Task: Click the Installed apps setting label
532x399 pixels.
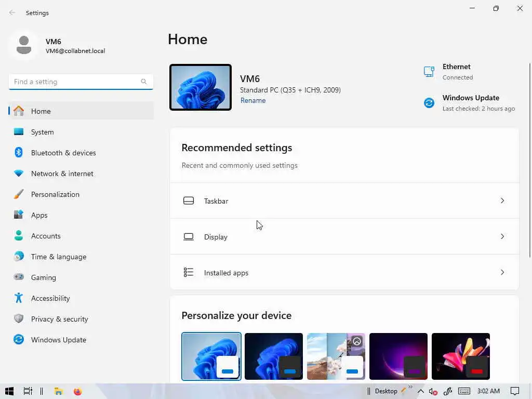Action: [x=226, y=273]
